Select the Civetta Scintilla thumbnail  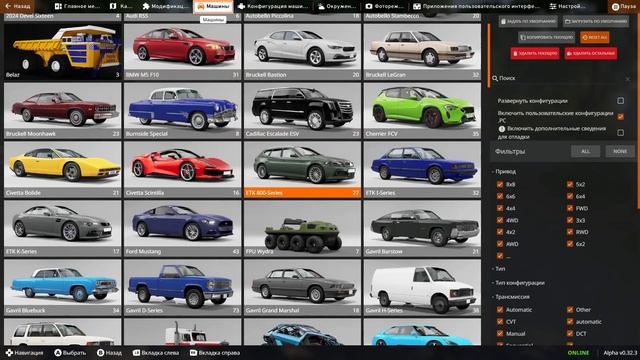(182, 169)
